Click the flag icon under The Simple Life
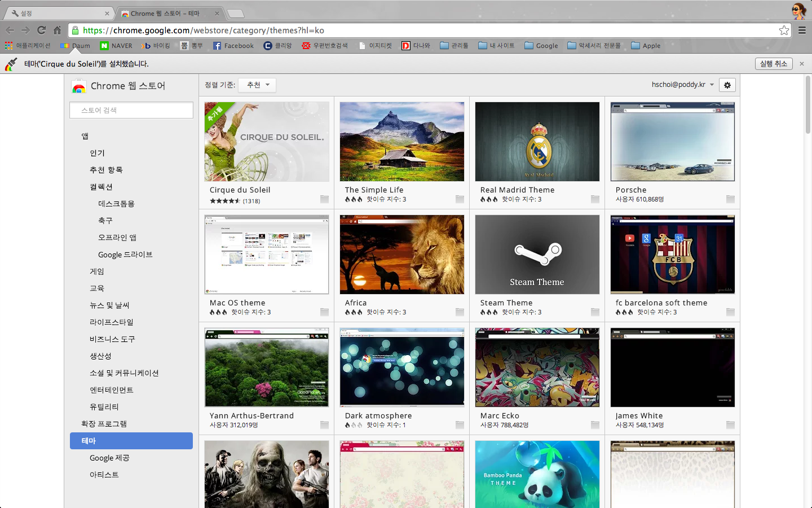The width and height of the screenshot is (812, 508). click(x=460, y=199)
